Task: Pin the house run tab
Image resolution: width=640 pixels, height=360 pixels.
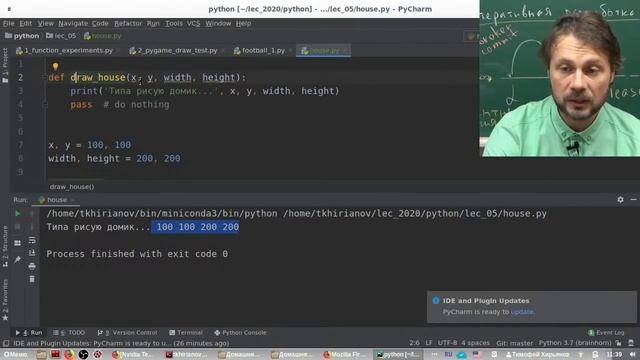Action: pyautogui.click(x=18, y=260)
